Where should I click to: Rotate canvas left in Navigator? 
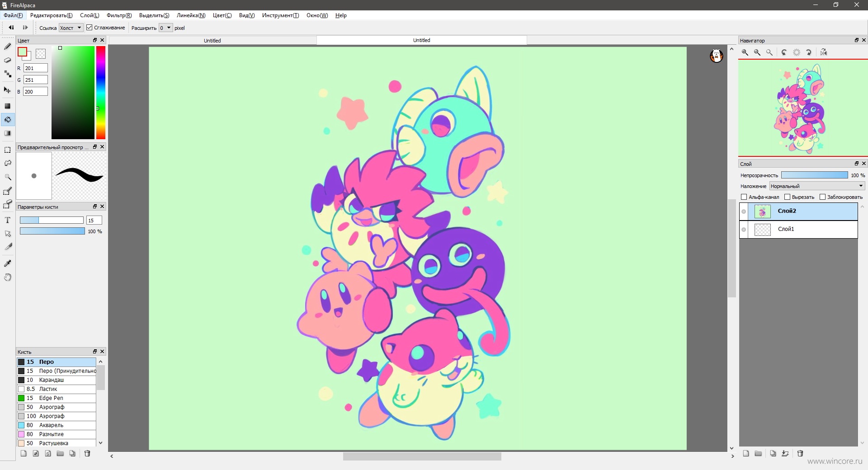(784, 52)
